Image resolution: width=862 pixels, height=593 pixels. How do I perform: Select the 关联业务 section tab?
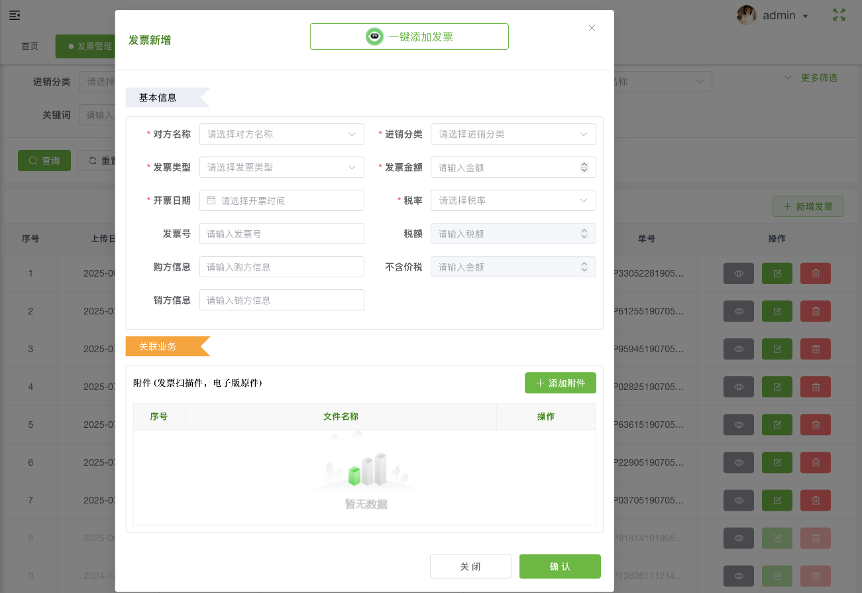pos(160,345)
